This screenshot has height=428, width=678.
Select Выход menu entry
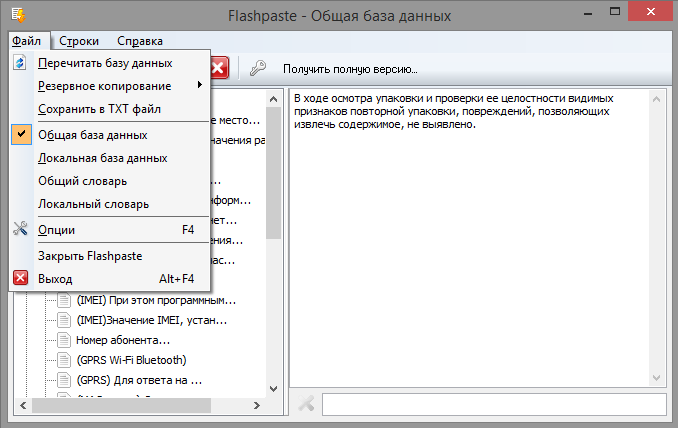[110, 279]
